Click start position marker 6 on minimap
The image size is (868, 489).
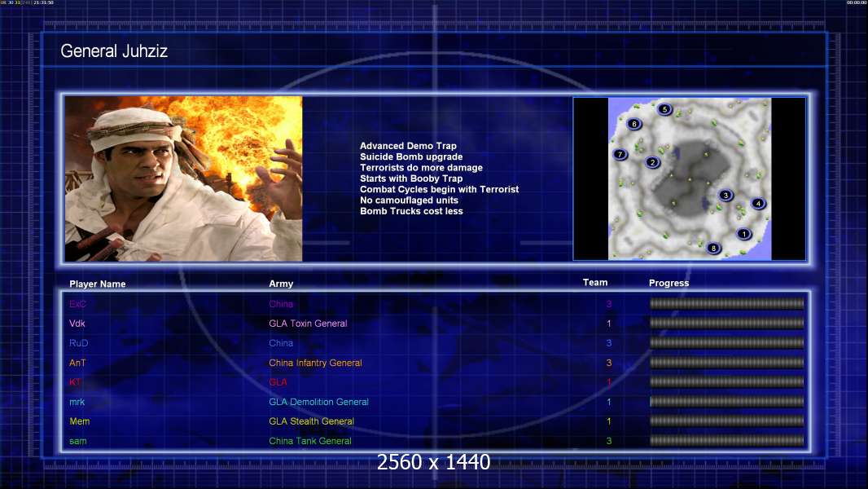633,124
